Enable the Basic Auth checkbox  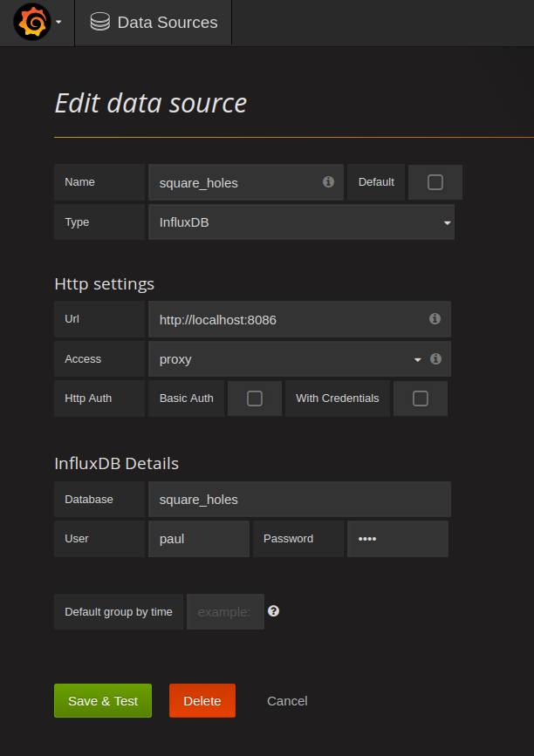(255, 398)
